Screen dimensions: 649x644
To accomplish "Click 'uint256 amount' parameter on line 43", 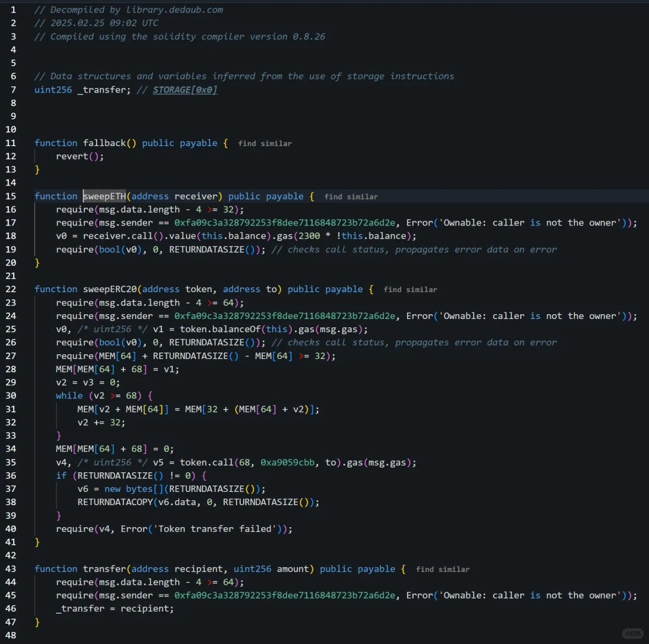I will click(x=271, y=569).
